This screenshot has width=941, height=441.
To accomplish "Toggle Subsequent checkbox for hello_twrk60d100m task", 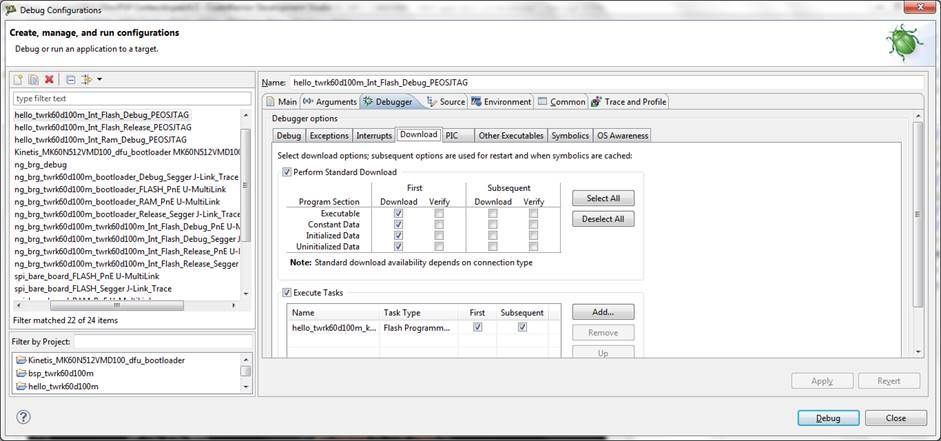I will coord(522,327).
